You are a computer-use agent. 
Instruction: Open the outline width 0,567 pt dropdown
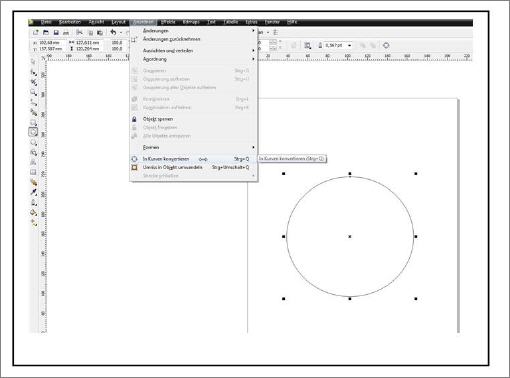click(349, 45)
